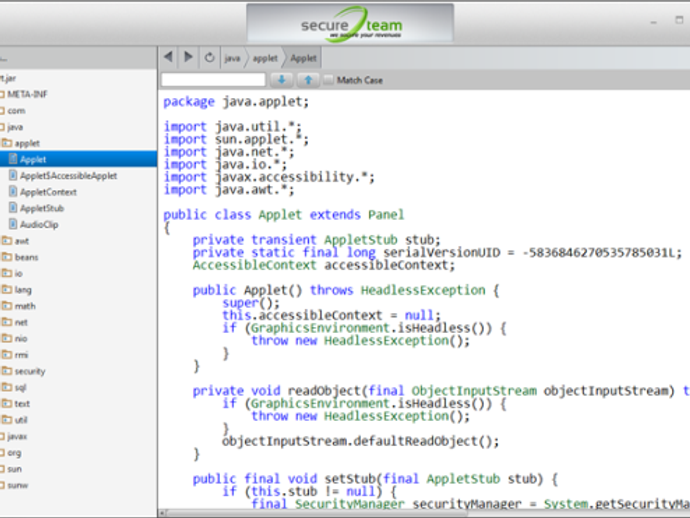Select the java breadcrumb segment
Screen dimensions: 690x518
[x=232, y=58]
